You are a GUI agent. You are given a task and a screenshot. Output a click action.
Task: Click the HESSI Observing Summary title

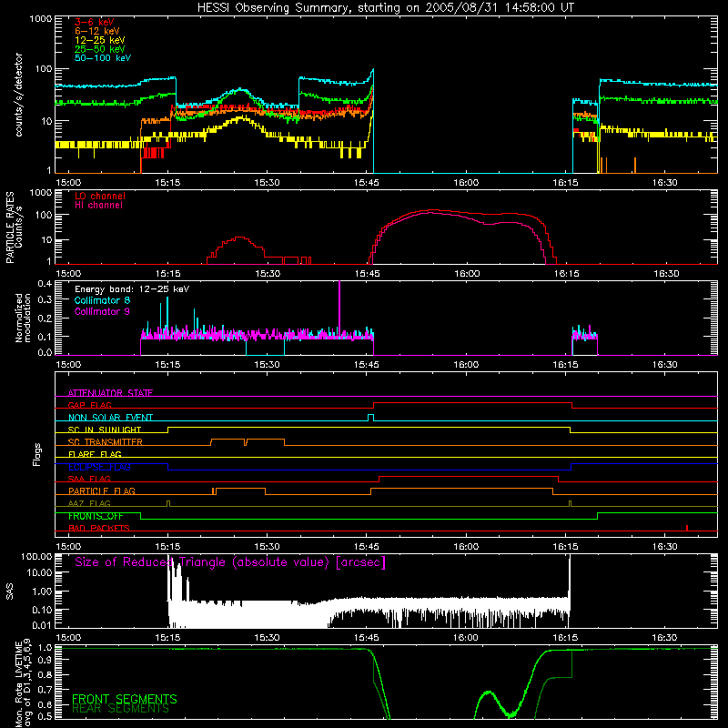tap(386, 8)
